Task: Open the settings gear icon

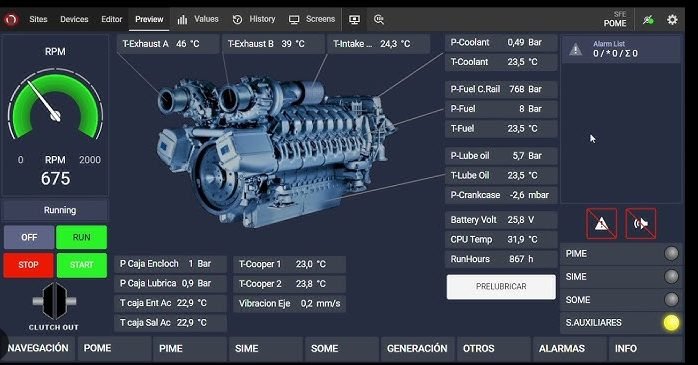Action: pos(672,20)
